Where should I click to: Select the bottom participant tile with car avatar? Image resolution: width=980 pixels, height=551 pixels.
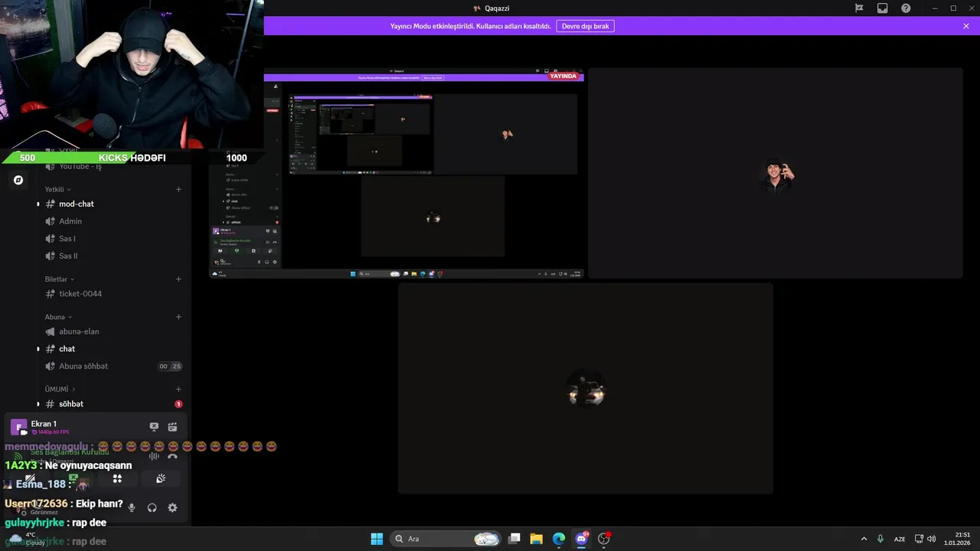[586, 388]
